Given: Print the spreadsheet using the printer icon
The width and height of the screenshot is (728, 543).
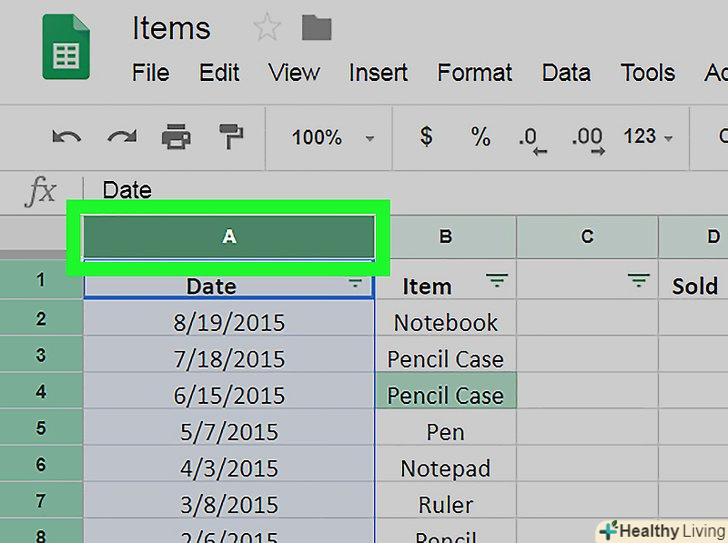Looking at the screenshot, I should click(177, 137).
